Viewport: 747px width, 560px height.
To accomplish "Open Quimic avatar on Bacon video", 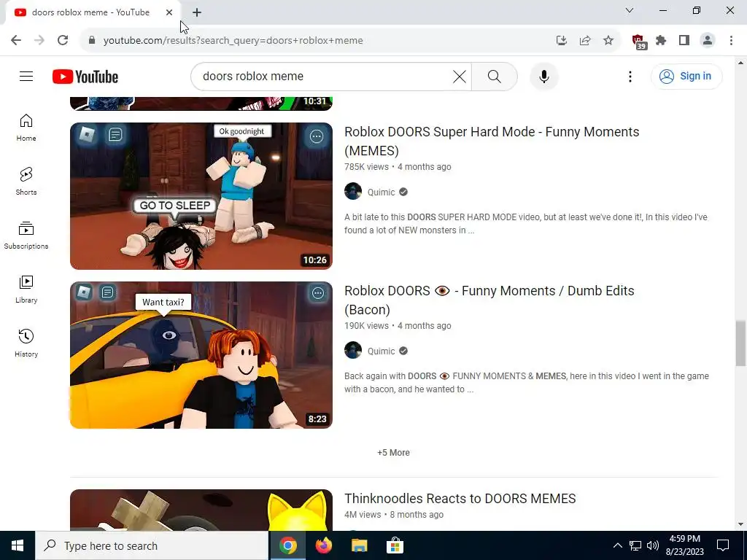I will click(x=353, y=351).
